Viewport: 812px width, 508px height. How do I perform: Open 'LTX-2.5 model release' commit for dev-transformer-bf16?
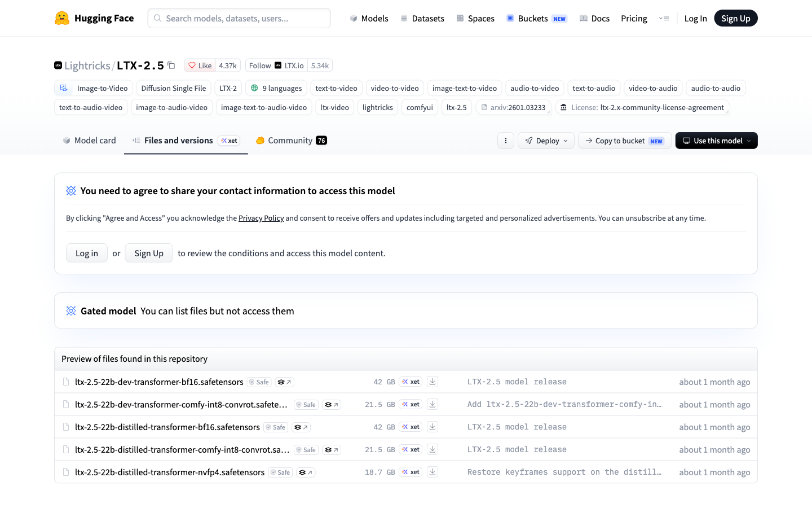pyautogui.click(x=517, y=382)
